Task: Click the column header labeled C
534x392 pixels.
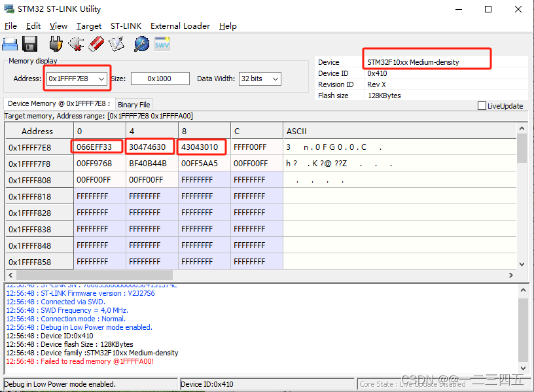Action: pyautogui.click(x=257, y=131)
